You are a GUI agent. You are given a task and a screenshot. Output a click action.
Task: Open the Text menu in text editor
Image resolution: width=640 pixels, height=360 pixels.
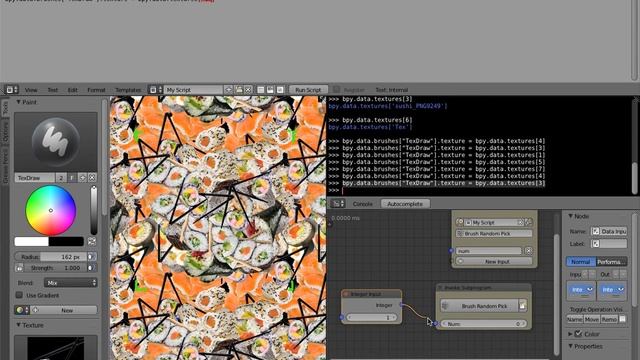tap(53, 90)
